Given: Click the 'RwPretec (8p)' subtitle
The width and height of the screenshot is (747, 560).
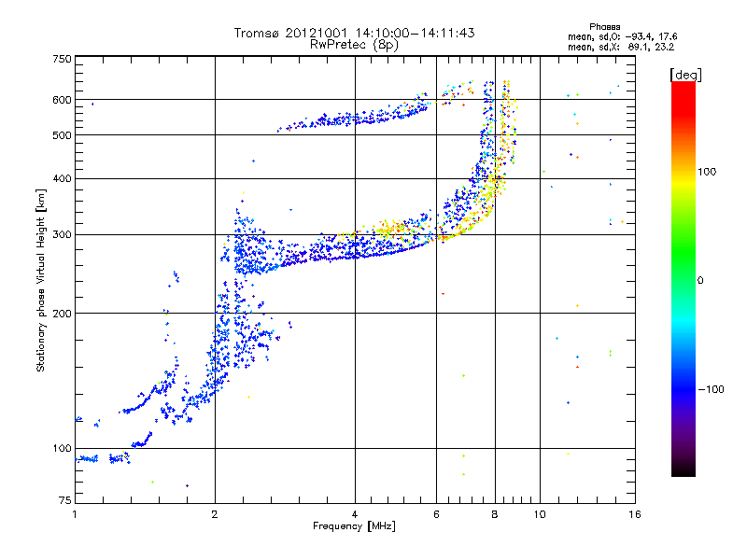Looking at the screenshot, I should 354,45.
